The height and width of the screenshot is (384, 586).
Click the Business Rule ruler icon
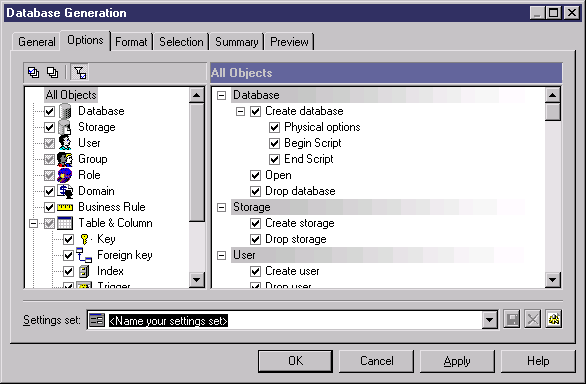click(x=65, y=207)
